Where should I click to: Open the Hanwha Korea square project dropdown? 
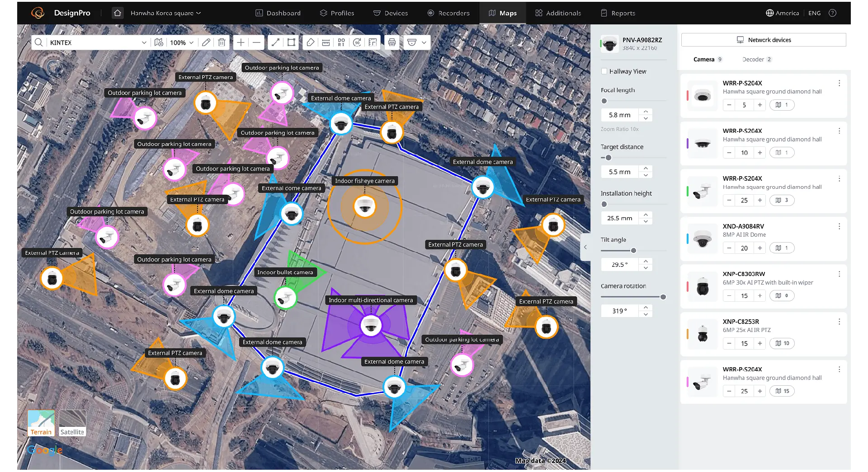[165, 13]
